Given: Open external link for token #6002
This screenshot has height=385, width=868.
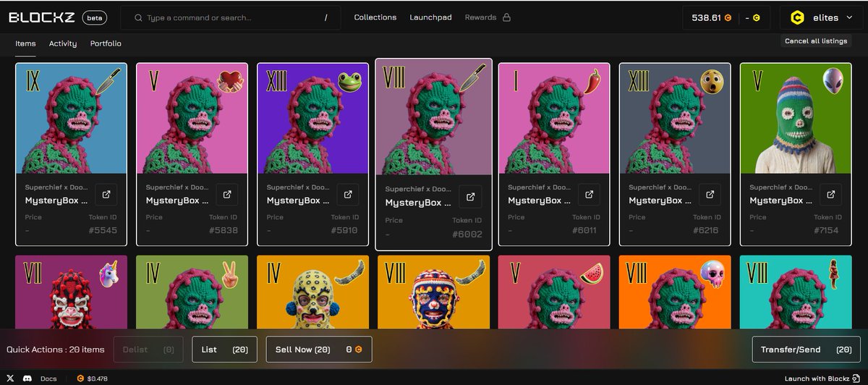Looking at the screenshot, I should tap(470, 197).
